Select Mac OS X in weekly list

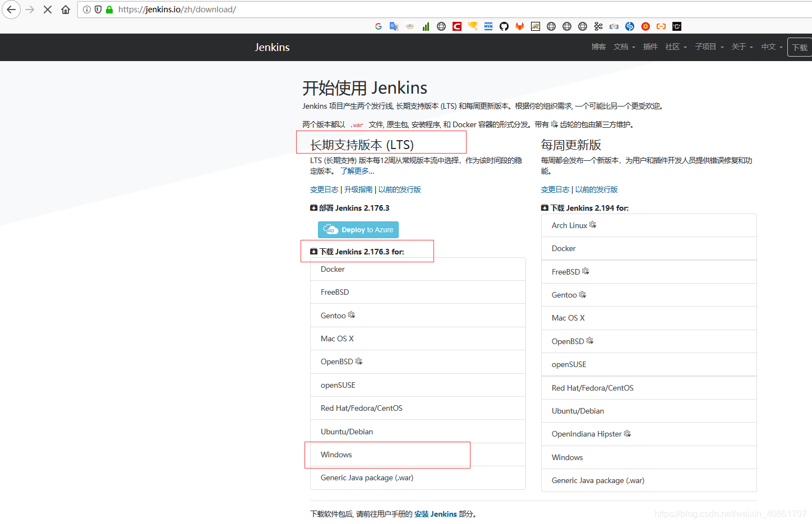tap(649, 318)
